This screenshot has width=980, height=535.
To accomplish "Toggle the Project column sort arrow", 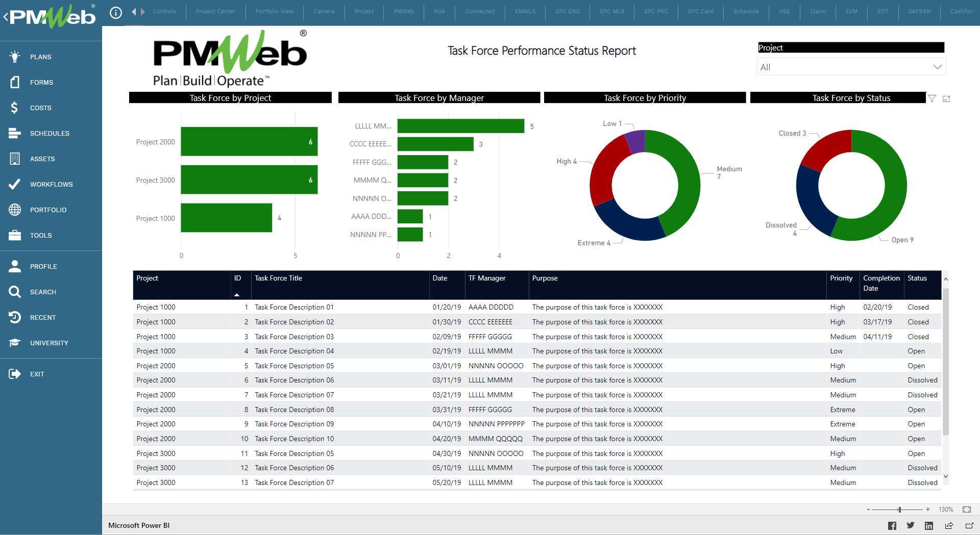I will tap(237, 294).
